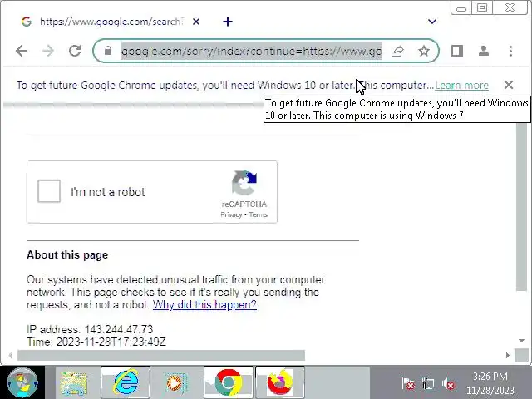Viewport: 532px width, 399px height.
Task: Reload the page with the refresh icon
Action: 75,51
